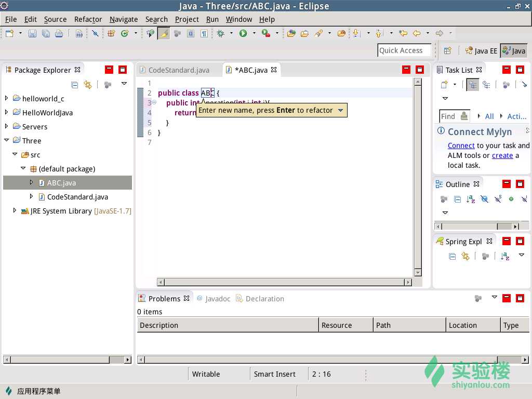Click the Save All toolbar icon
The height and width of the screenshot is (399, 532).
point(46,33)
